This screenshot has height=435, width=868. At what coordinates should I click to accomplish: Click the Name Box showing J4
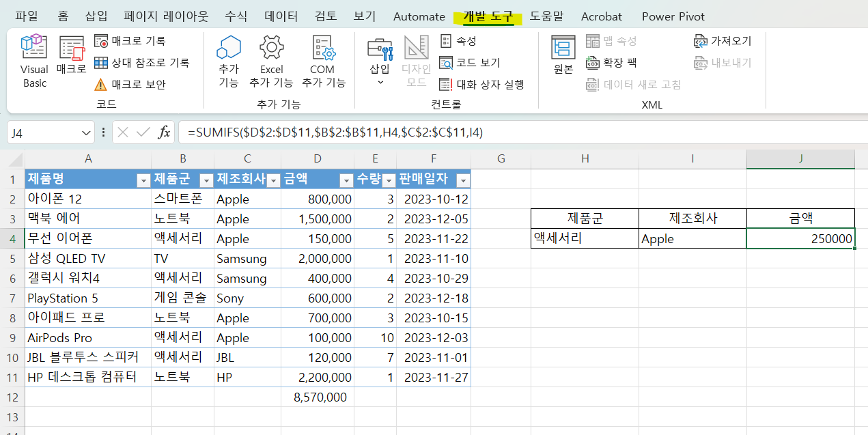point(44,132)
